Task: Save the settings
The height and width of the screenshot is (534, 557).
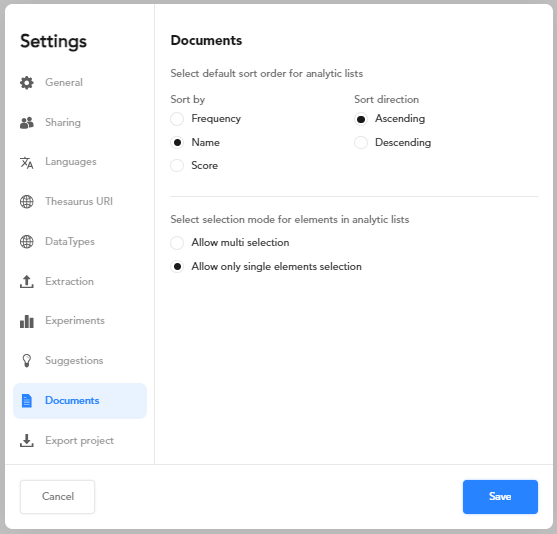Action: (x=500, y=497)
